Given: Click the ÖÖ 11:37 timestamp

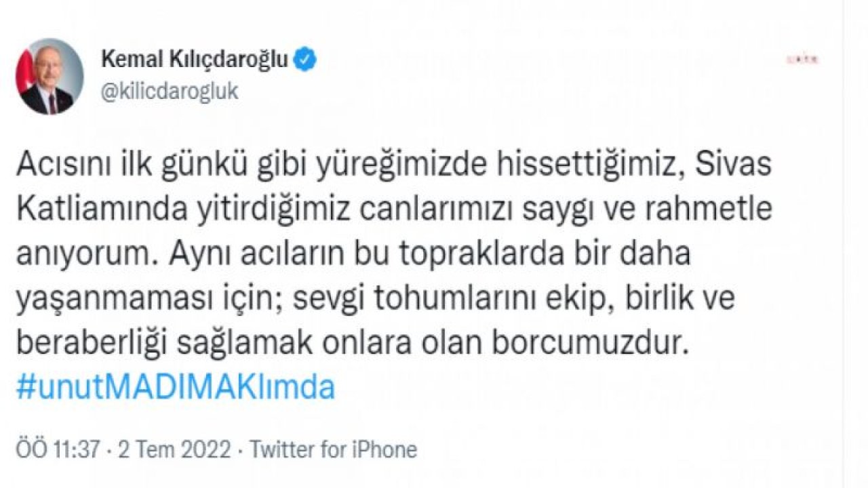Looking at the screenshot, I should click(58, 449).
